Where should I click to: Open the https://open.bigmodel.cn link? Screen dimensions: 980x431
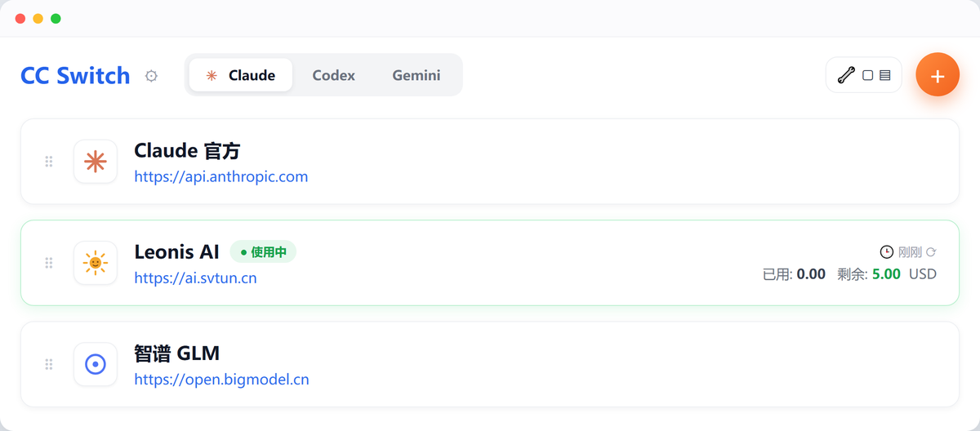(x=222, y=380)
